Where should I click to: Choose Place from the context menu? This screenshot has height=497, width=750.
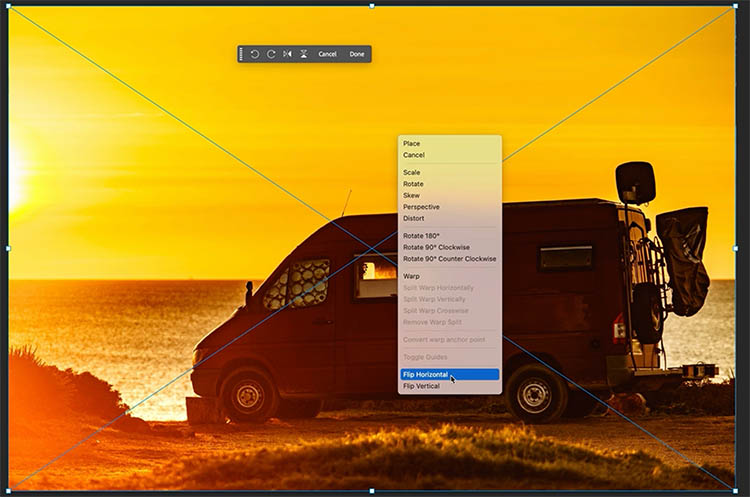tap(412, 144)
